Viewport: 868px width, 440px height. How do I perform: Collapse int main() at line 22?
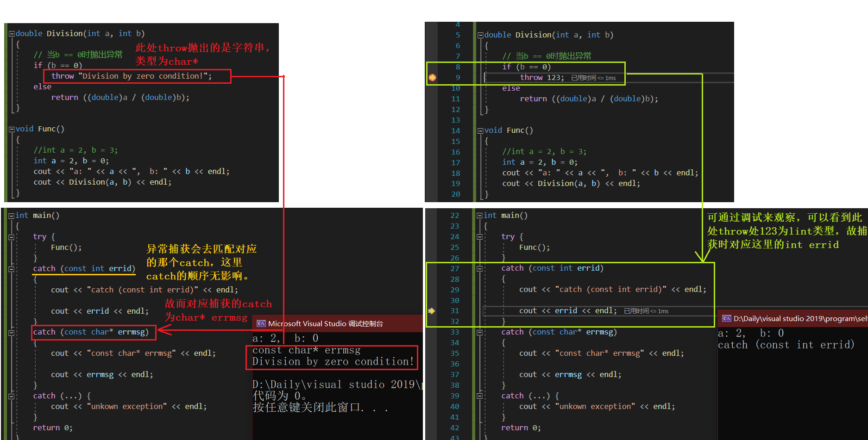[480, 216]
